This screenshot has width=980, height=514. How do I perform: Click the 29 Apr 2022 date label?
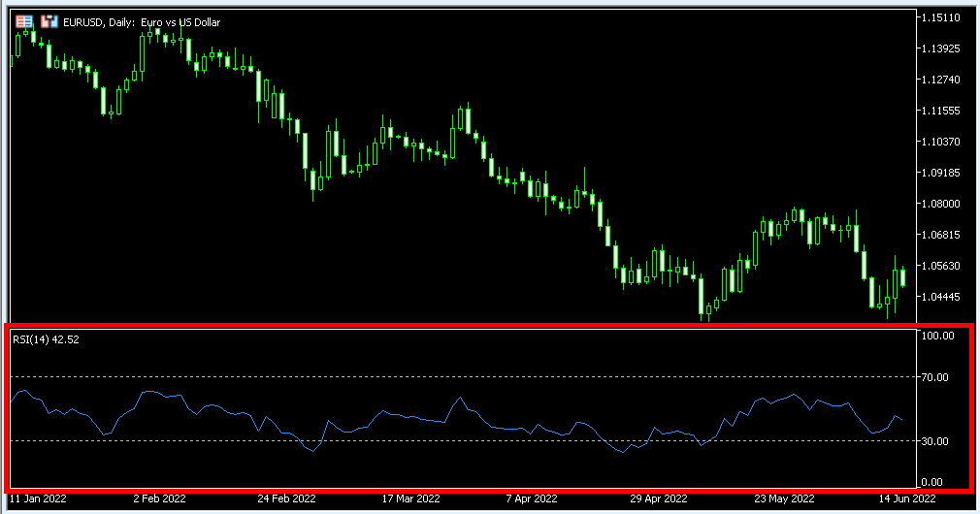pos(659,499)
